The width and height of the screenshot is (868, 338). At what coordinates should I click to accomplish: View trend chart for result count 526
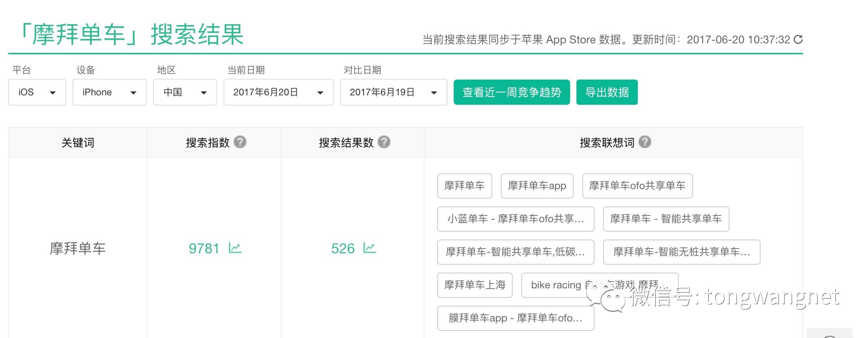369,248
